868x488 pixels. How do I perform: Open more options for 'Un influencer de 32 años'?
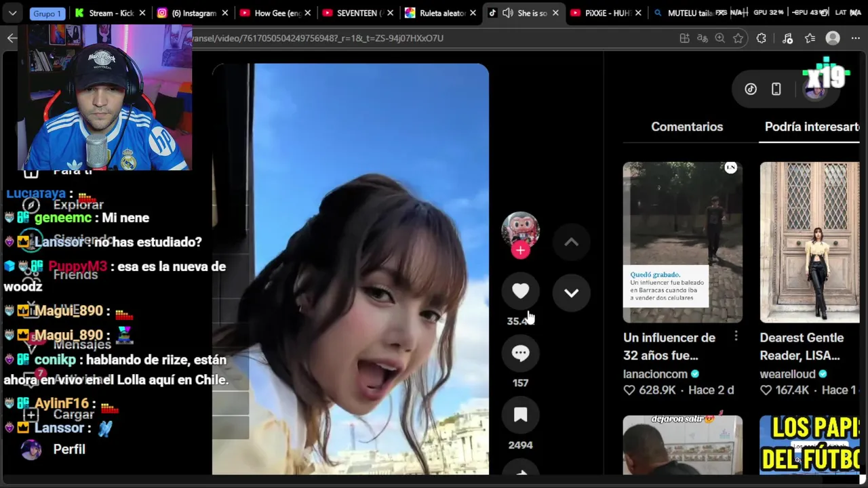coord(736,336)
